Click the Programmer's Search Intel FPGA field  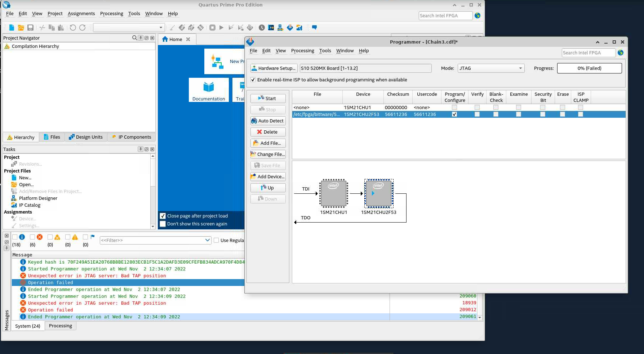click(589, 53)
